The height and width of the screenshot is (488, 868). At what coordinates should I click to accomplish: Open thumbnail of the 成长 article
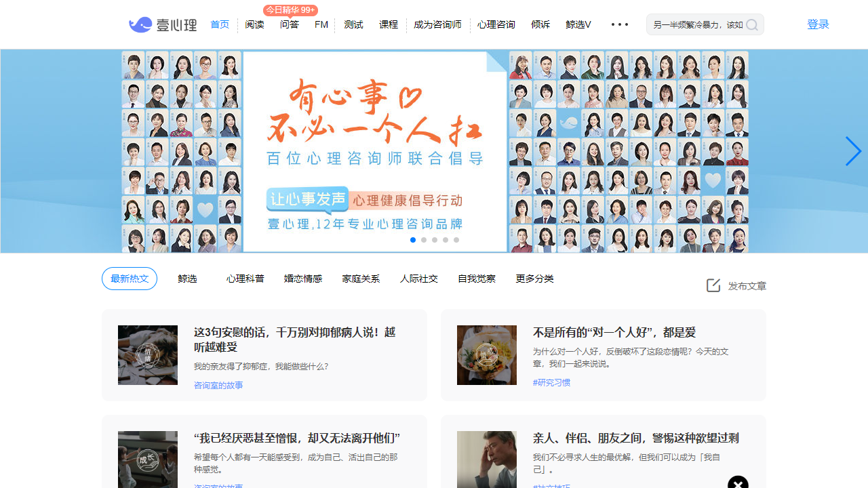(148, 460)
